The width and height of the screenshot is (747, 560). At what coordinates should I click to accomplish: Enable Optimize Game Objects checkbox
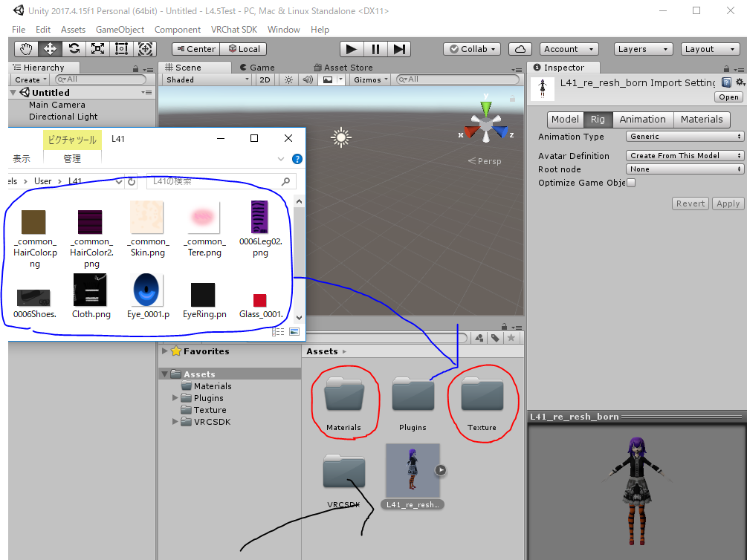tap(631, 183)
